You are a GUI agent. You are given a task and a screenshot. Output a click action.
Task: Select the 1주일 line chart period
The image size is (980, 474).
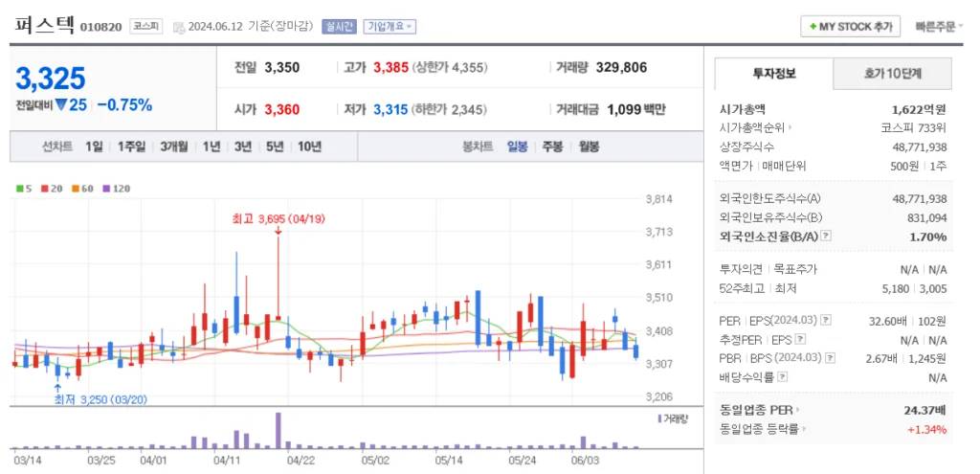131,147
